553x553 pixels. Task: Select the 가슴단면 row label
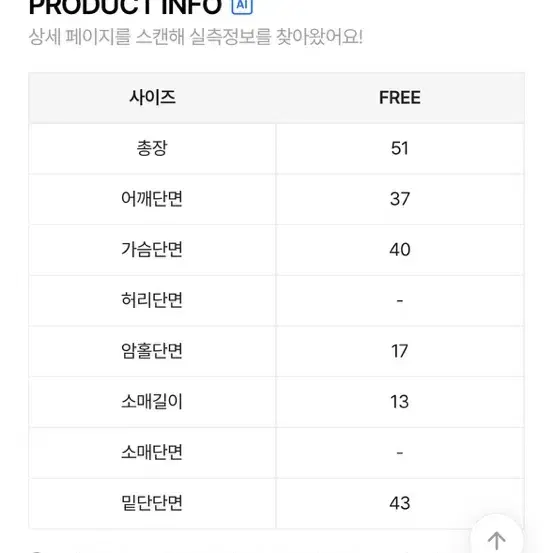152,249
